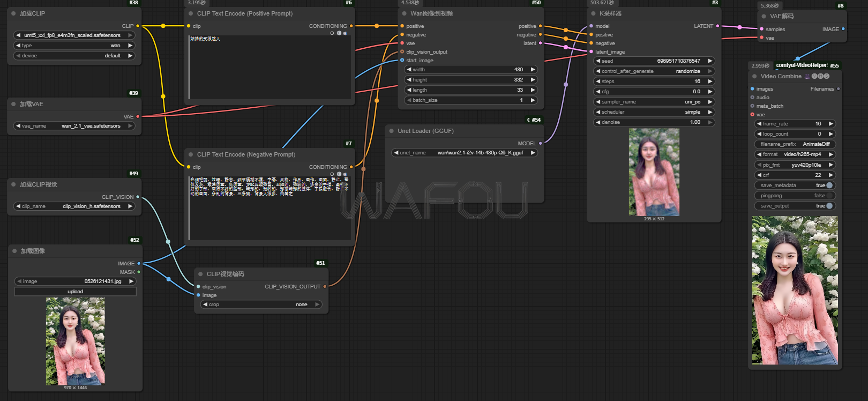Open the image file dropdown 0526121431.jpg
Screen dimensions: 868x401
tap(74, 281)
